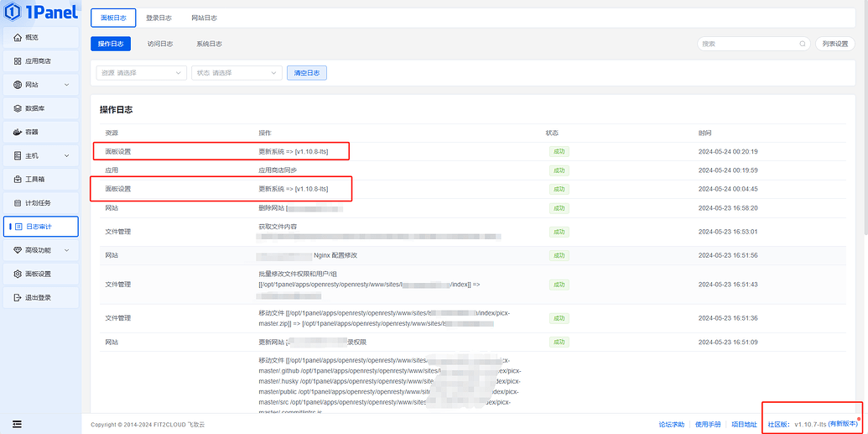Click the 操作 column header
This screenshot has height=434, width=868.
(x=265, y=133)
